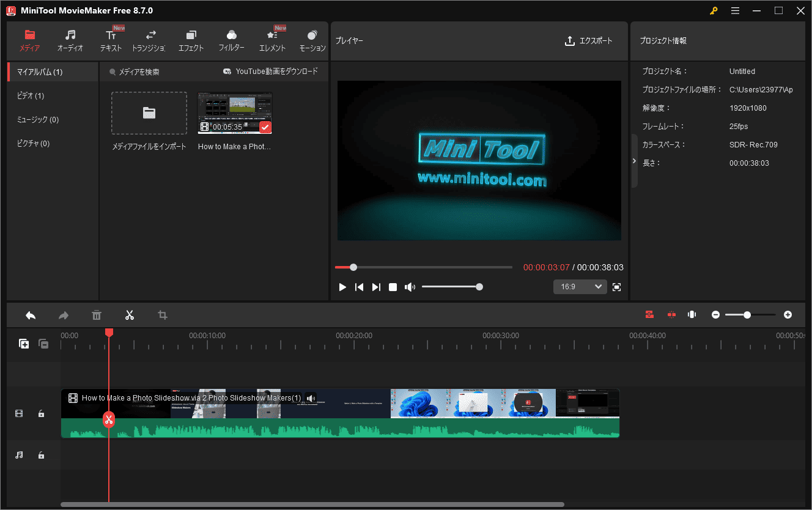This screenshot has height=510, width=812.
Task: Enter full screen preview mode
Action: (616, 287)
